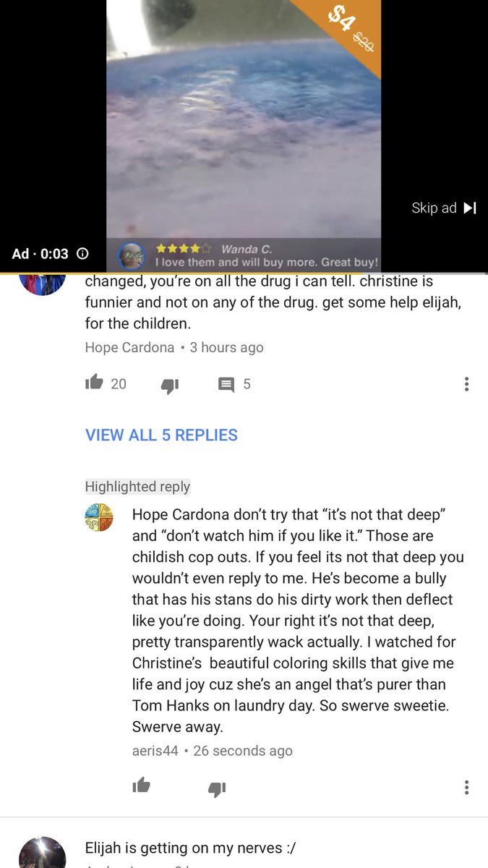Like Hope Cardona's comment with thumbs up

pyautogui.click(x=94, y=383)
